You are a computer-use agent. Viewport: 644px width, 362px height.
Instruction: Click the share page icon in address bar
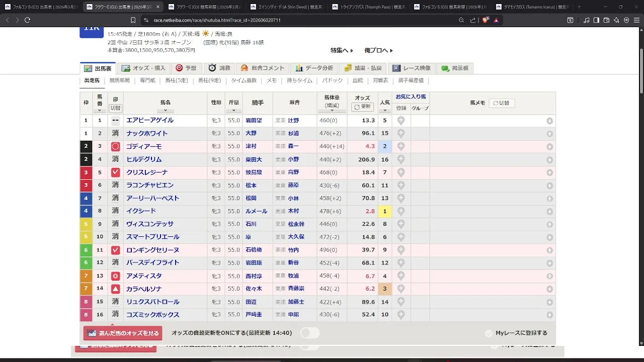click(x=473, y=20)
